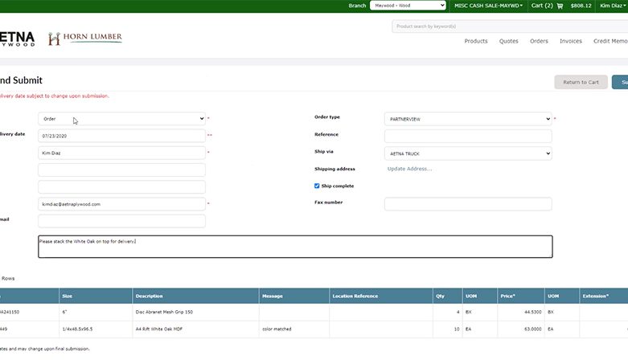Toggle the Ship complete checkbox
This screenshot has height=364, width=628.
click(x=318, y=186)
